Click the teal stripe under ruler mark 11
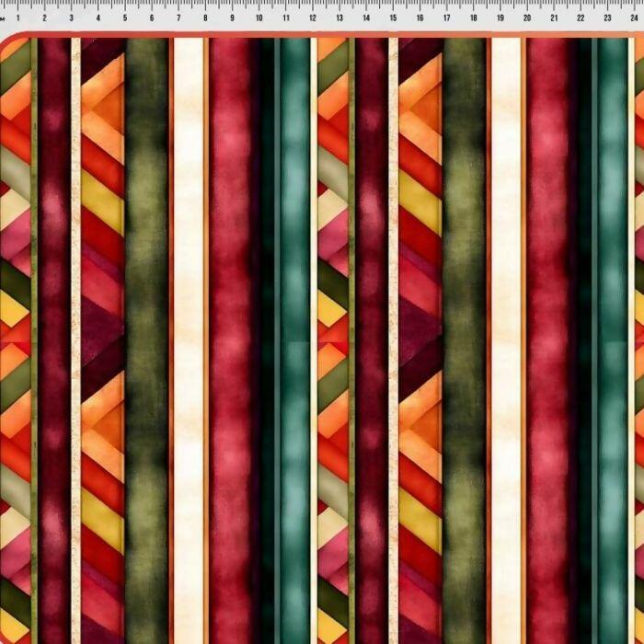 point(295,322)
